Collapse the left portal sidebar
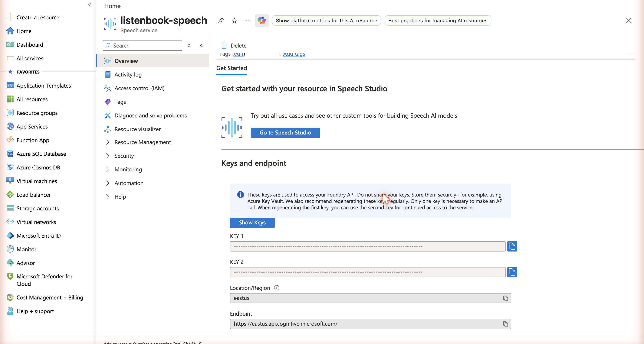 [90, 4]
